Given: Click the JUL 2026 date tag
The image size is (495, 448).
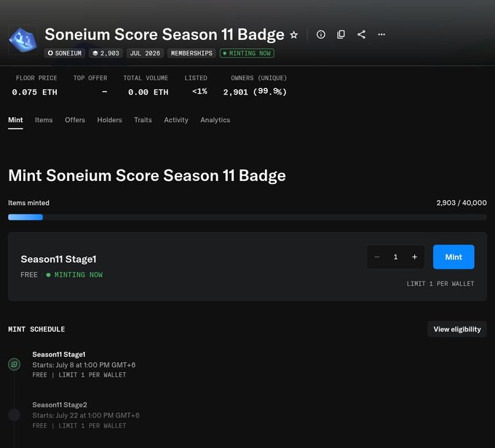Looking at the screenshot, I should point(145,53).
